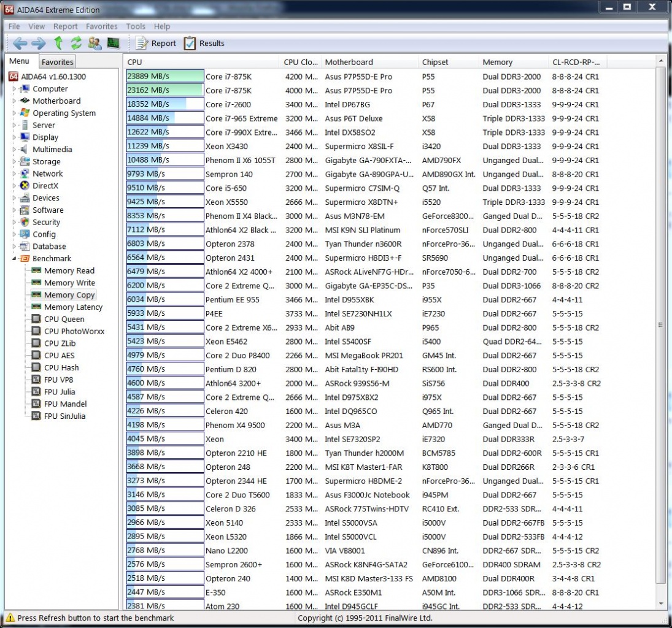Click the 23889 MB/s result bar

point(165,76)
